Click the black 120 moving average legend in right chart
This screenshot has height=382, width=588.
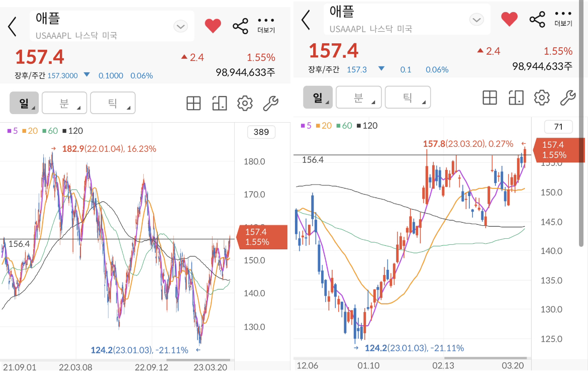pyautogui.click(x=367, y=126)
